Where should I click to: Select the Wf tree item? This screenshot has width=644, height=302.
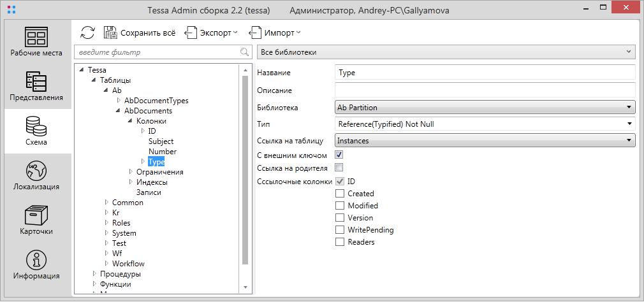[117, 253]
